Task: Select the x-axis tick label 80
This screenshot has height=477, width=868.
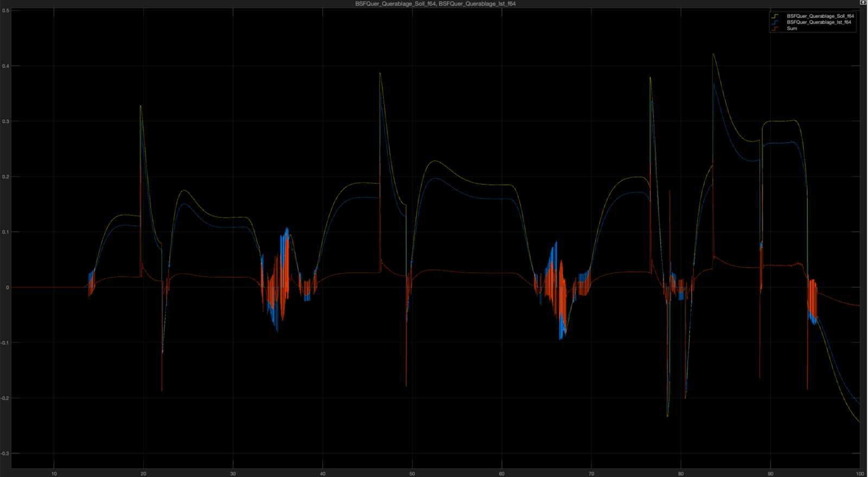Action: click(x=681, y=474)
